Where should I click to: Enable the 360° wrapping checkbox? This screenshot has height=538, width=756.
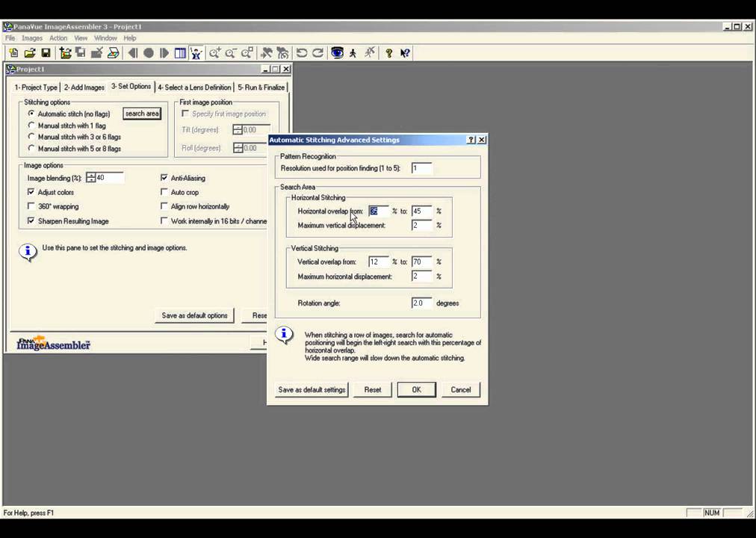coord(31,206)
